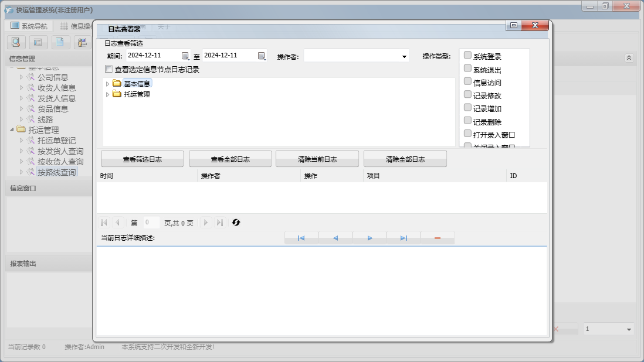
Task: Check the 信息访问 operation type
Action: [x=467, y=81]
